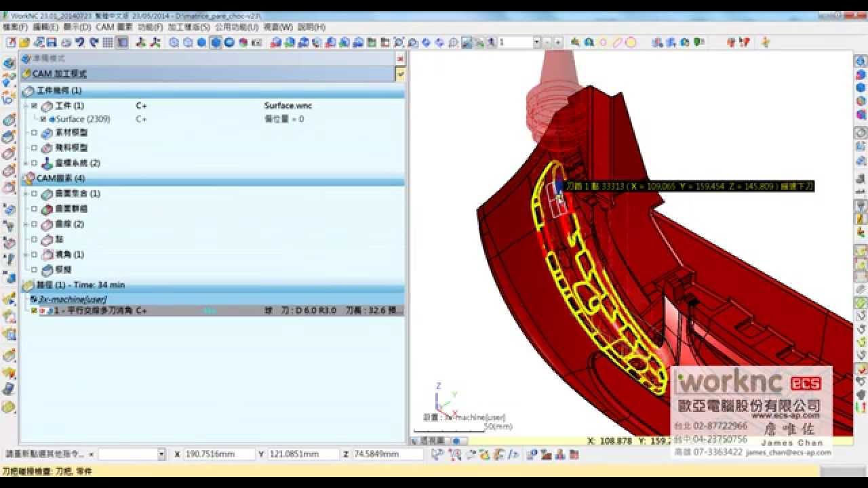The height and width of the screenshot is (488, 868).
Task: Click the 曲面群組 surface group icon
Action: tap(46, 209)
